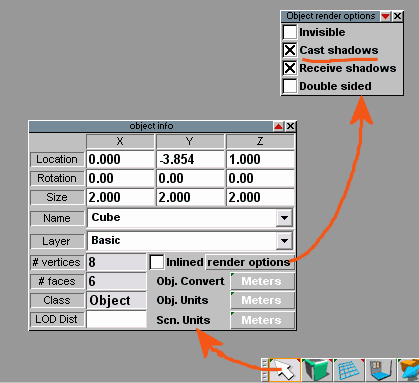Click the Z column header
The height and width of the screenshot is (383, 419).
[260, 141]
